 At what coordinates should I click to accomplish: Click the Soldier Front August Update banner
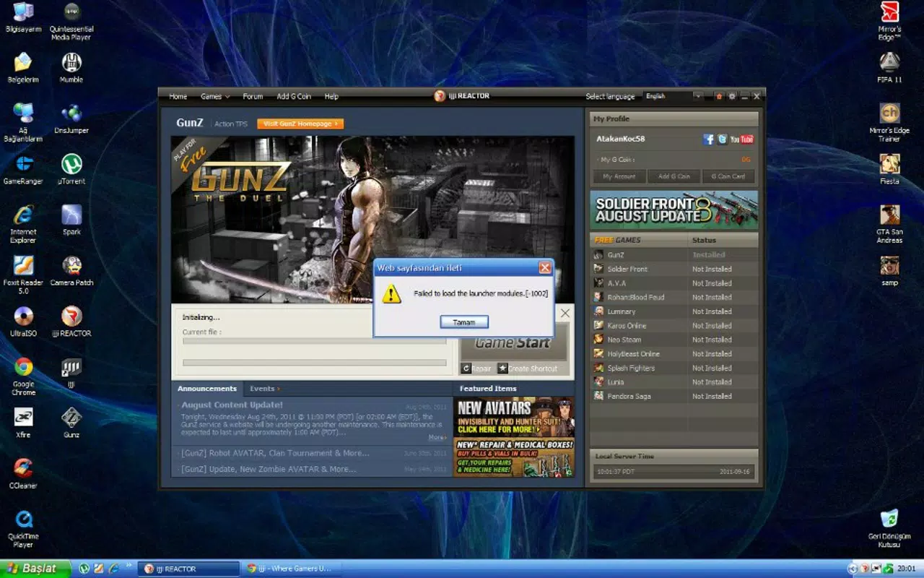click(x=674, y=210)
